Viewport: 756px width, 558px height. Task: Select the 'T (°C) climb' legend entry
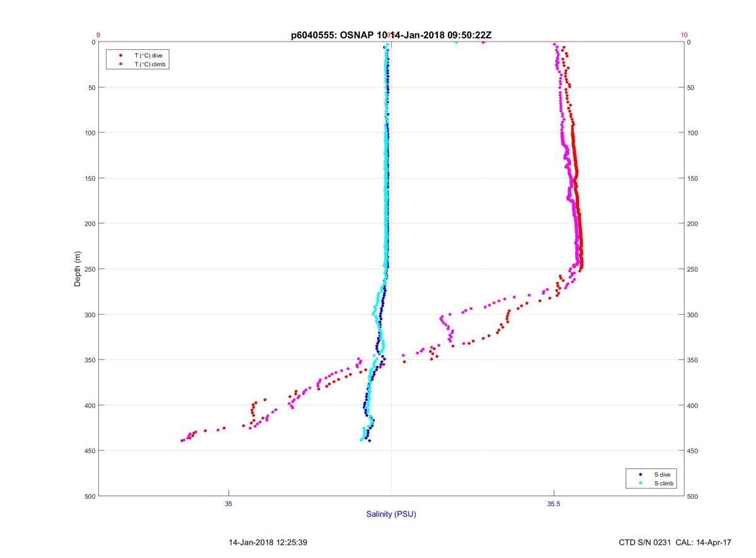(150, 64)
